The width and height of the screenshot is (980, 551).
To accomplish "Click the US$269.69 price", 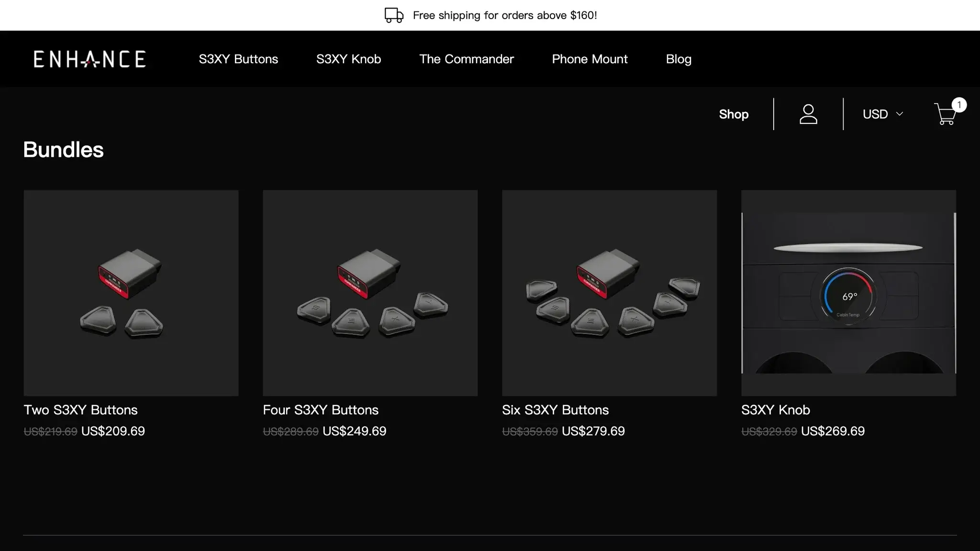I will pos(833,431).
